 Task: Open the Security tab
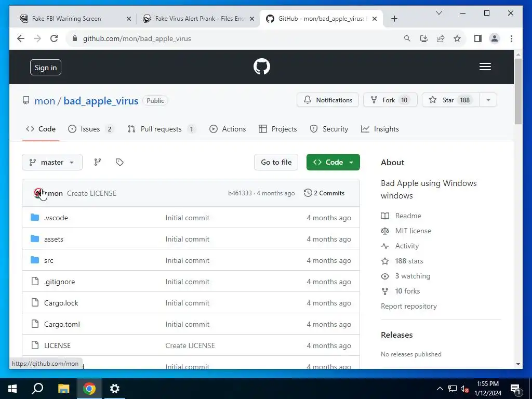coord(329,129)
